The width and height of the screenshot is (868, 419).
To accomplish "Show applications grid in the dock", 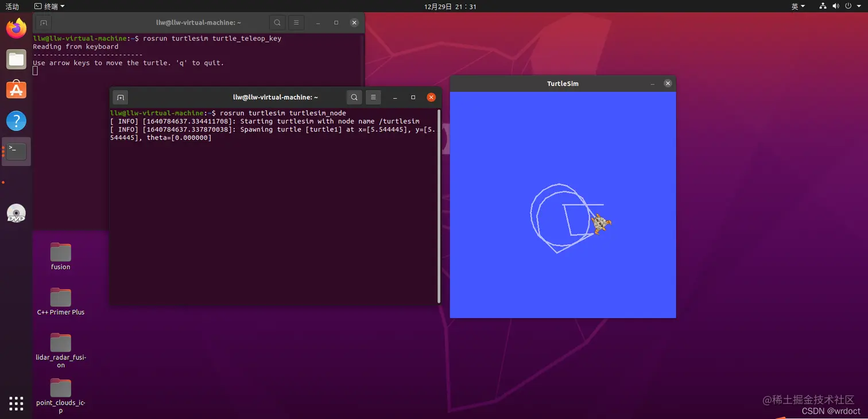I will pyautogui.click(x=16, y=404).
